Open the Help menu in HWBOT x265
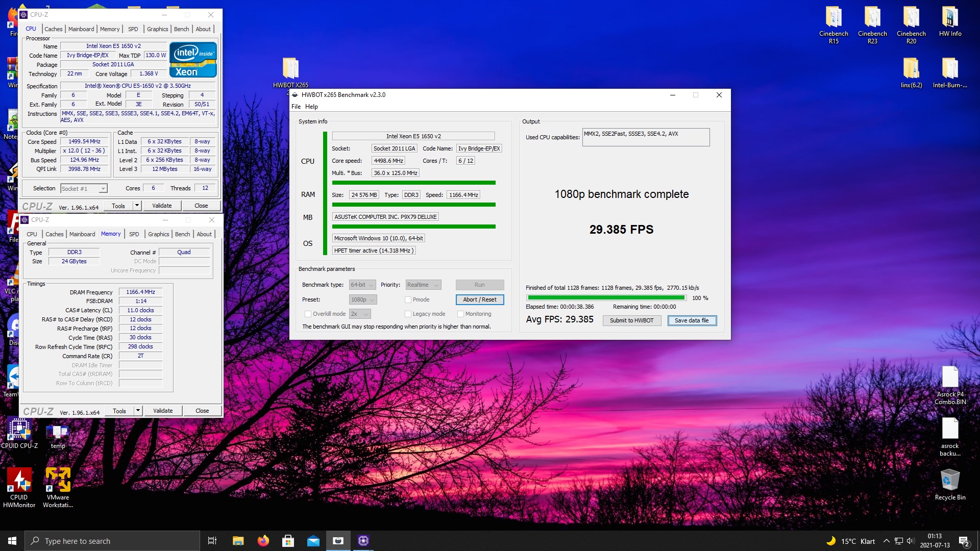Screen dimensions: 980x551 (x=311, y=107)
